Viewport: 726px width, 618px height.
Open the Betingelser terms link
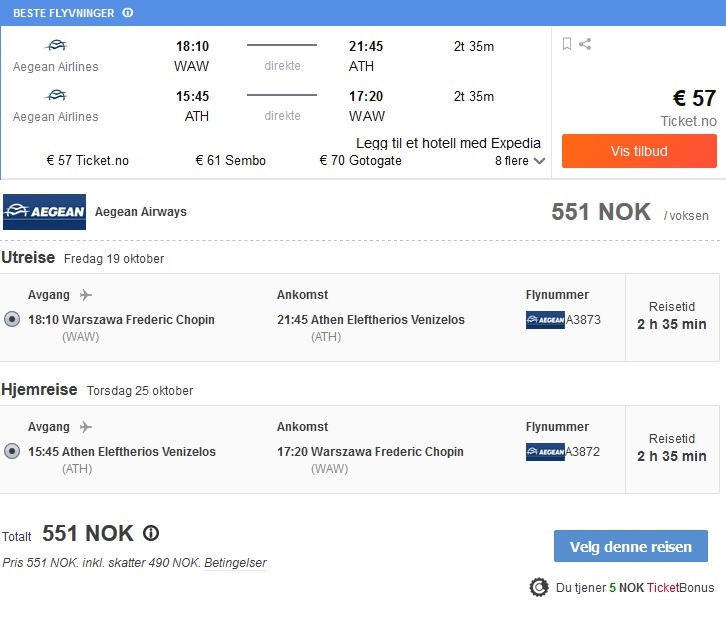click(235, 563)
